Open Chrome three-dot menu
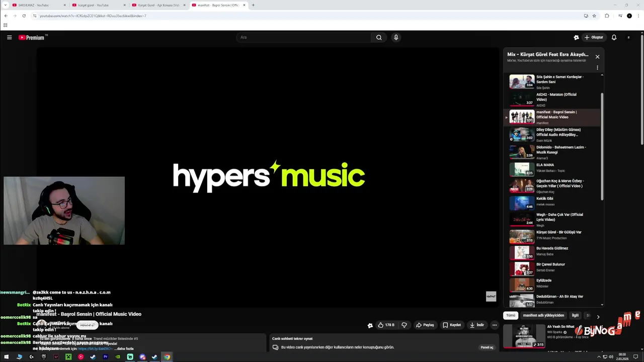This screenshot has width=644, height=362. [638, 16]
